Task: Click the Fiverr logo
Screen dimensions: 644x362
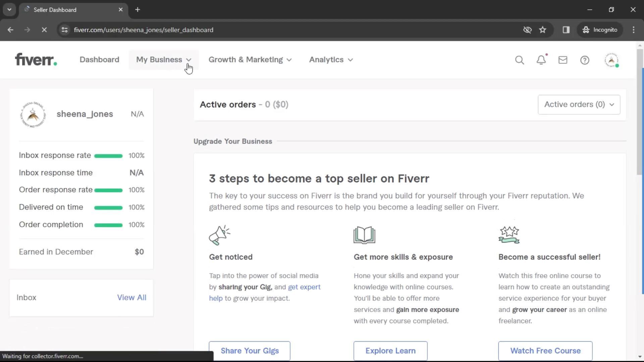Action: click(x=36, y=60)
